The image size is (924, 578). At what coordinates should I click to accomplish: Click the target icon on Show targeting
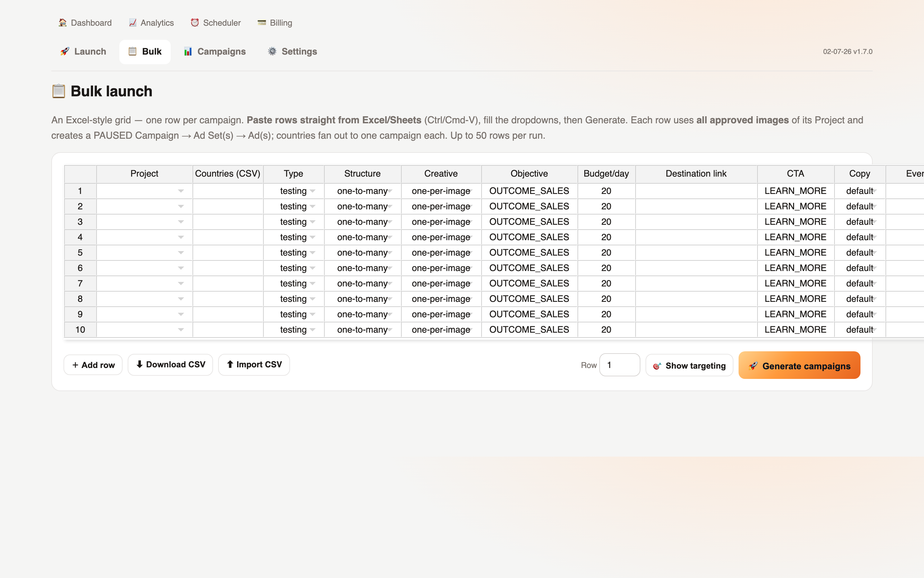pos(657,366)
